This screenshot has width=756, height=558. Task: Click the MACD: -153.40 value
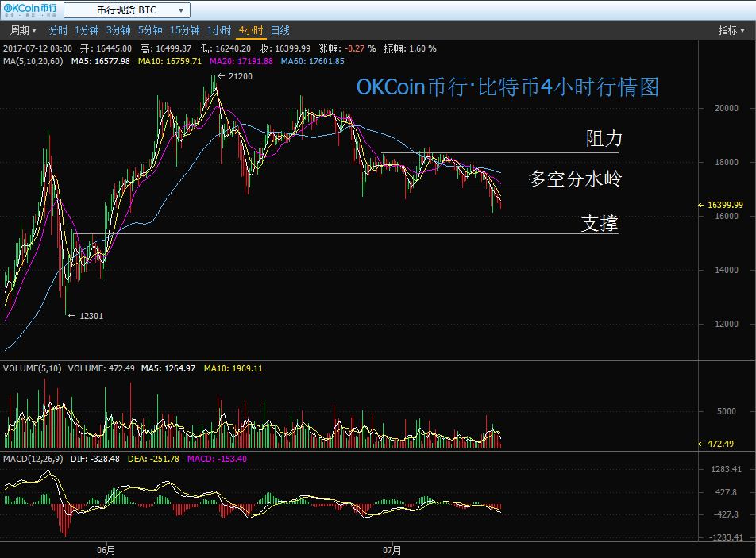[217, 460]
